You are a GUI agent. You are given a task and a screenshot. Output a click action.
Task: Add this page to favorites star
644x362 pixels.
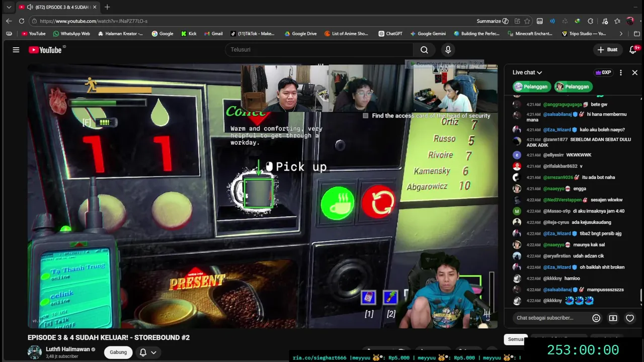527,21
